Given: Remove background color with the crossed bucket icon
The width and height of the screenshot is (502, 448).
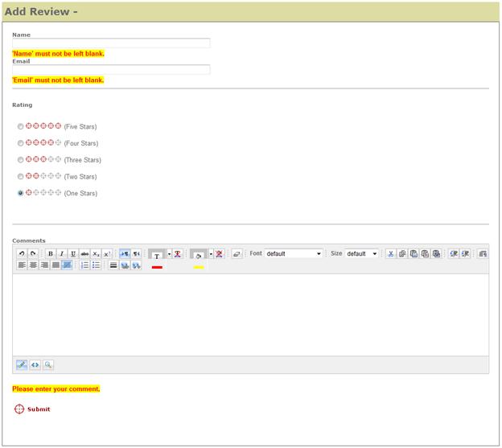Looking at the screenshot, I should tap(220, 254).
